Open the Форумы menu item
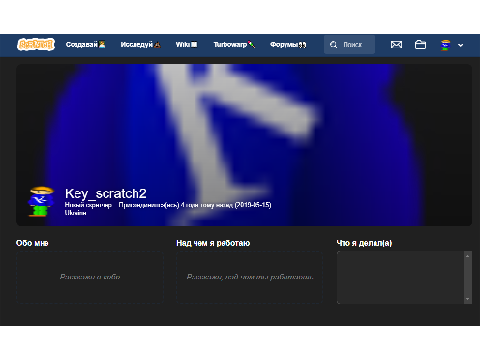Viewport: 480px width, 360px height. [x=288, y=45]
